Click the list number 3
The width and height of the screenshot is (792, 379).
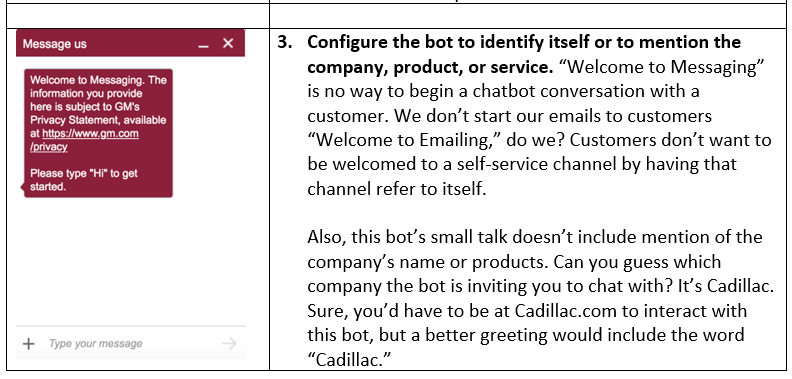pyautogui.click(x=285, y=42)
